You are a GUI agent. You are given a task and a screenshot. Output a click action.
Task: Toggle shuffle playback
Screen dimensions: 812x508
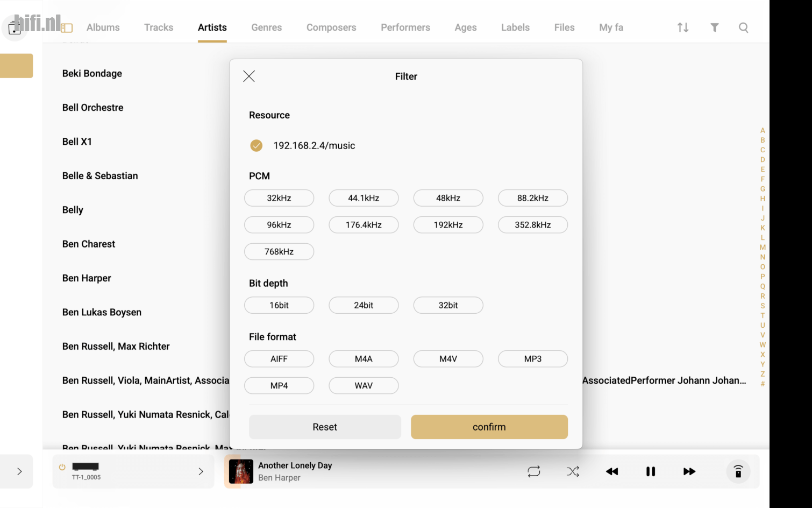(x=573, y=471)
